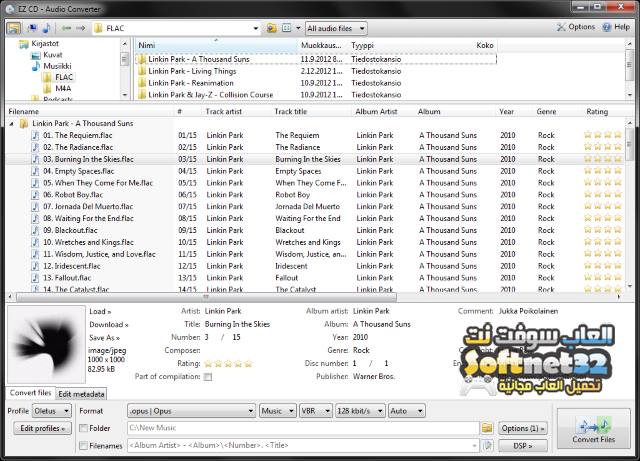The width and height of the screenshot is (640, 461).
Task: Click the output folder browse icon
Action: 487,428
